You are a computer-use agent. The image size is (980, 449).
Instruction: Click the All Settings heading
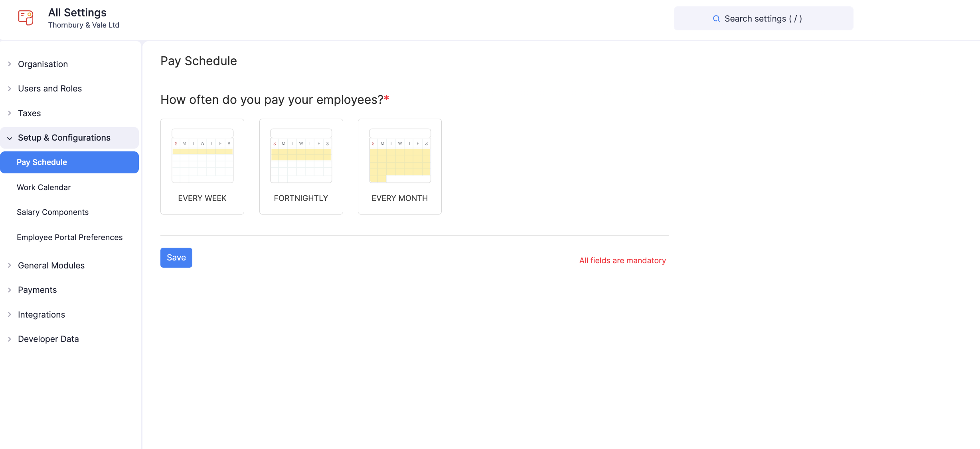(x=77, y=13)
